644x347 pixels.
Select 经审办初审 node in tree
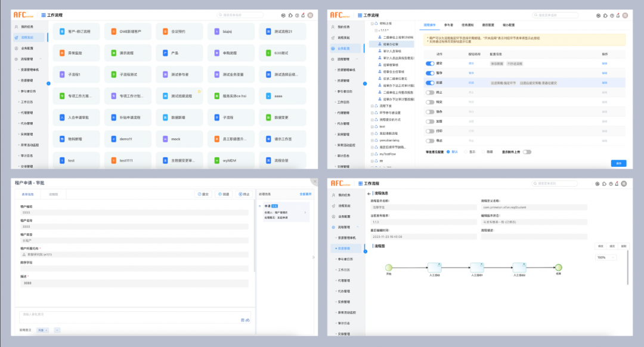pyautogui.click(x=391, y=44)
